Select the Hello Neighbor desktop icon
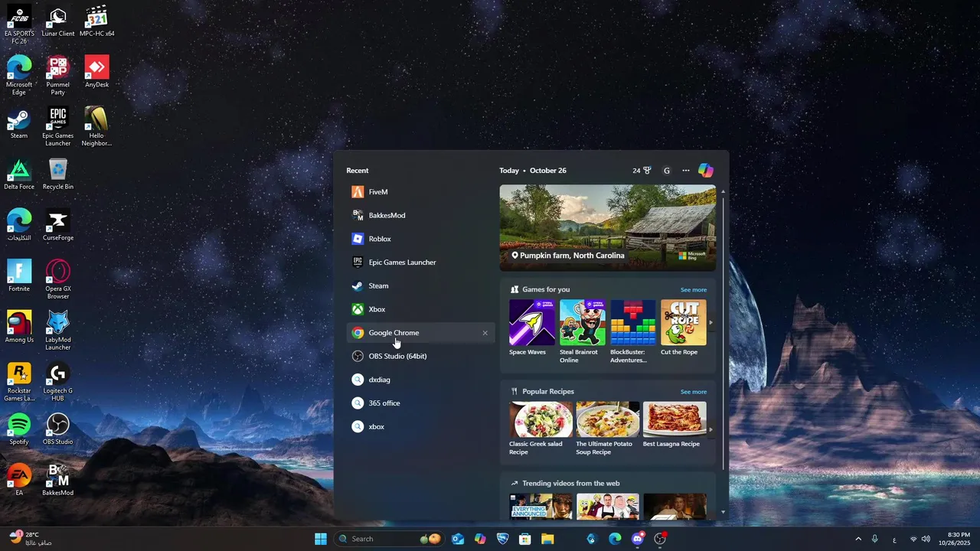This screenshot has height=551, width=980. 96,126
